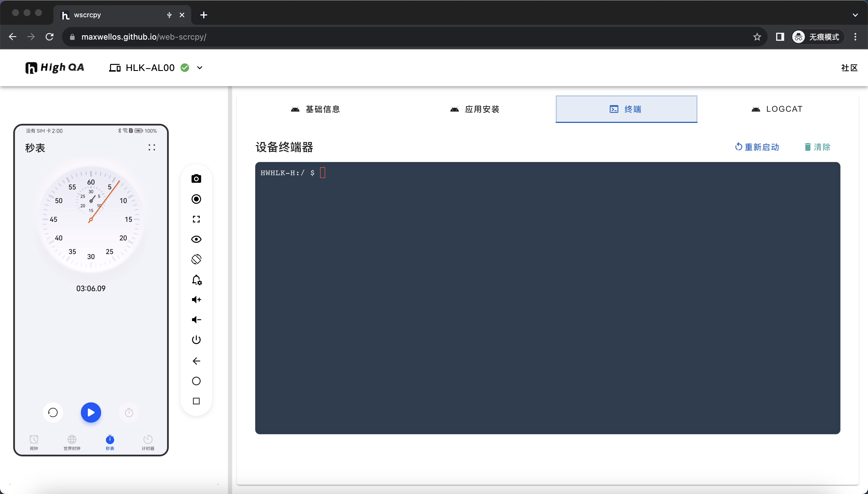Click inside the terminal command prompt

click(323, 173)
